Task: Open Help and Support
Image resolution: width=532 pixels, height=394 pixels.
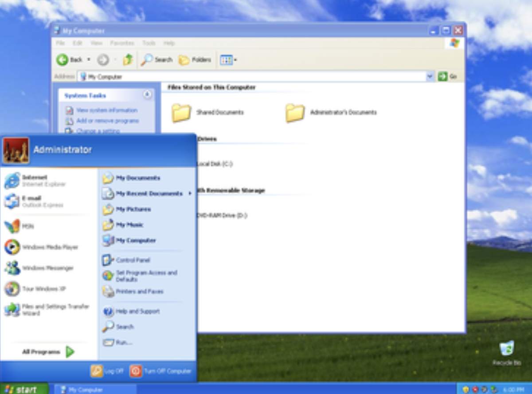Action: (x=131, y=311)
